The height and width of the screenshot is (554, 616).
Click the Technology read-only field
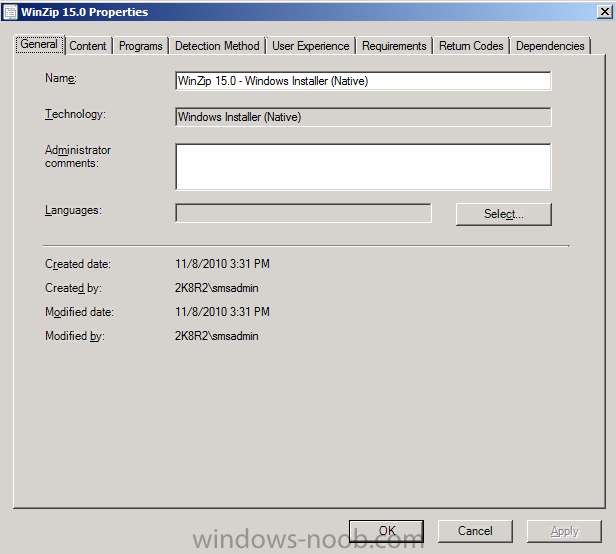363,117
